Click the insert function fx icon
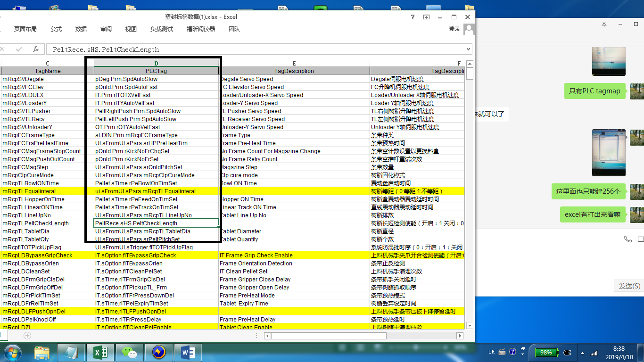Viewport: 644px width, 362px height. pyautogui.click(x=36, y=49)
